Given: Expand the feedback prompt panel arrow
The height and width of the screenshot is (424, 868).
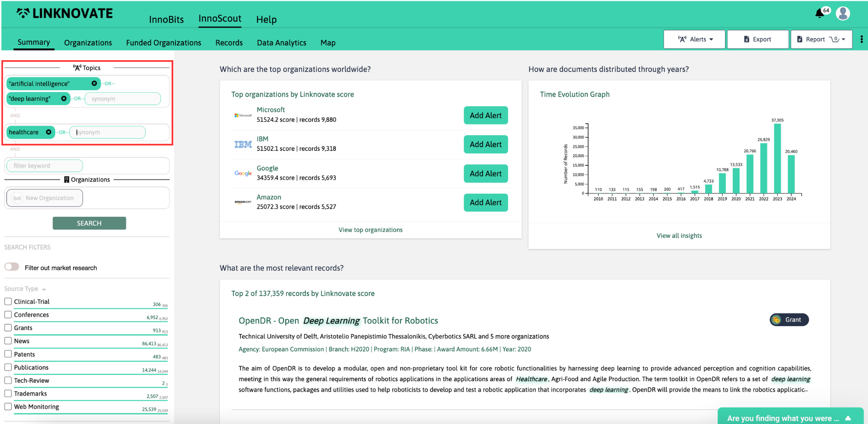Looking at the screenshot, I should (x=848, y=418).
